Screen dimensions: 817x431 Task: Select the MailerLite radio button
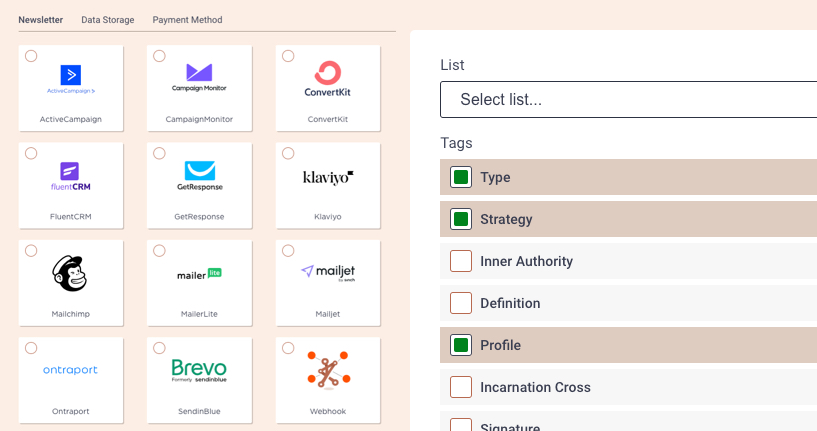tap(159, 251)
